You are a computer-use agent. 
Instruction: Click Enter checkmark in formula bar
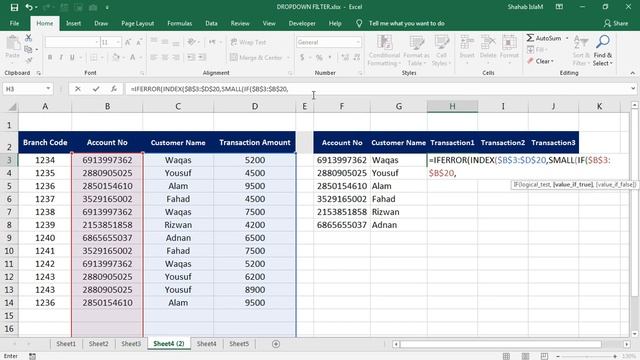tap(96, 89)
